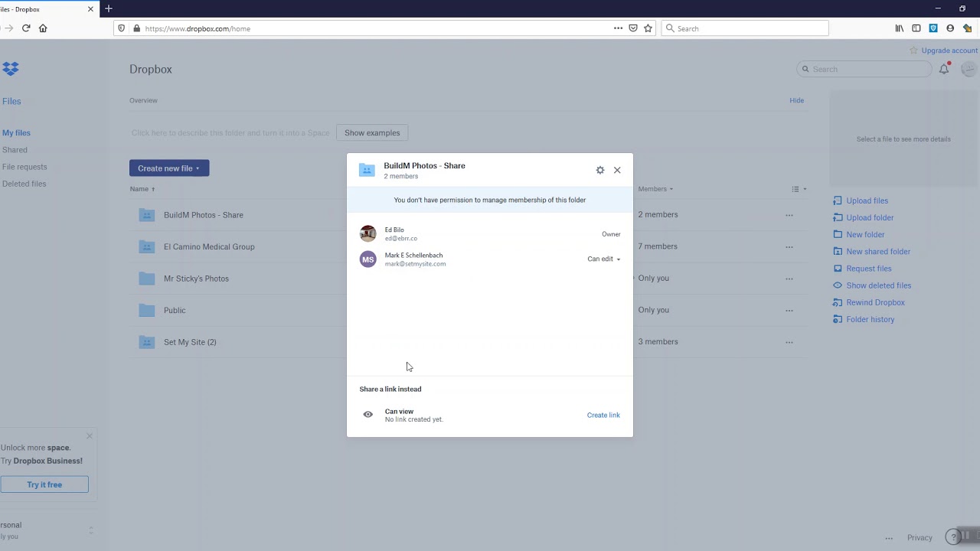The height and width of the screenshot is (551, 980).
Task: Open the Files section in sidebar
Action: click(11, 101)
